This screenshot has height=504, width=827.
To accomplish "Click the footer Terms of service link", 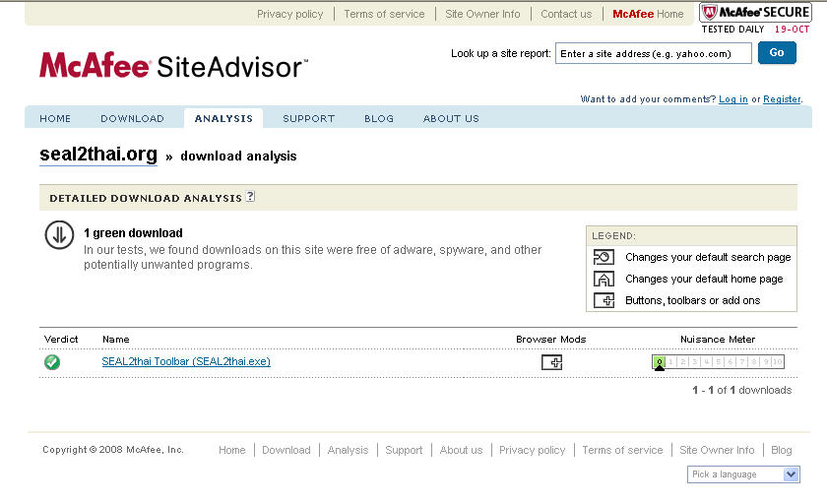I will point(622,450).
